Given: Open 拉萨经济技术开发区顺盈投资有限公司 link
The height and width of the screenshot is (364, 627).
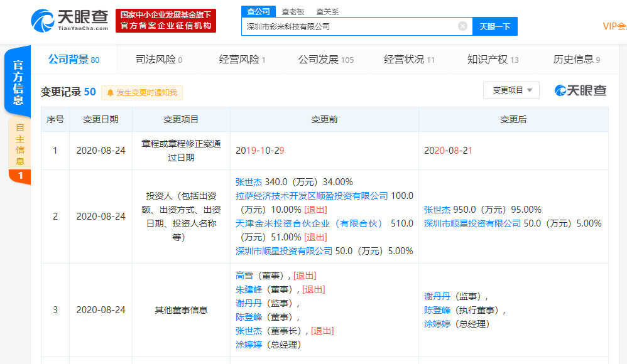Looking at the screenshot, I should (x=312, y=196).
